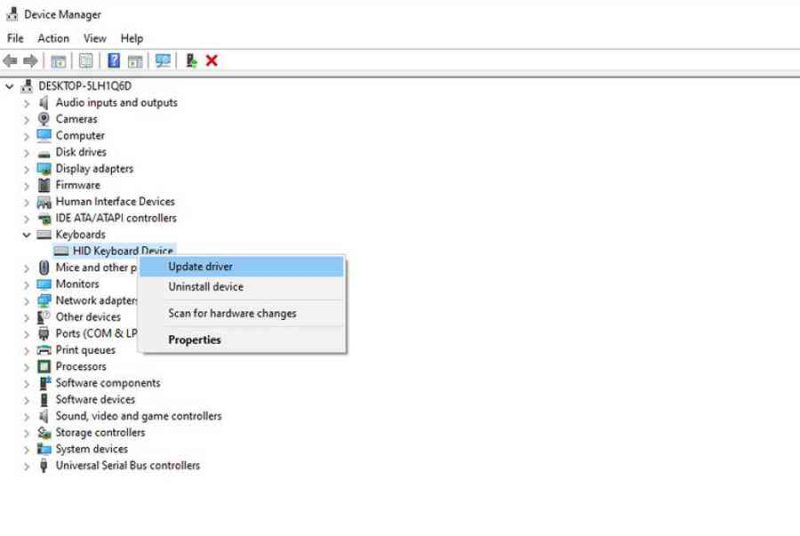This screenshot has height=536, width=800.
Task: Click the Forward arrow toolbar icon
Action: 31,61
